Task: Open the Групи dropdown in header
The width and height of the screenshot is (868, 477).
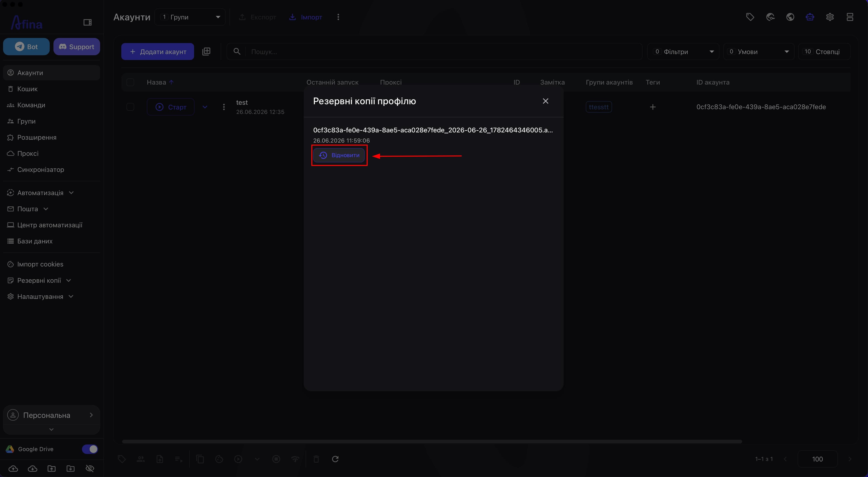Action: pos(190,17)
